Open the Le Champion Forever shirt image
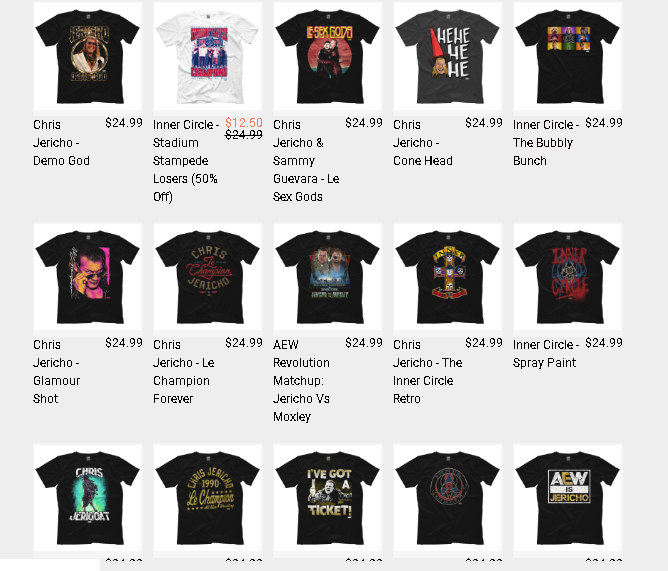668x571 pixels. pos(207,277)
